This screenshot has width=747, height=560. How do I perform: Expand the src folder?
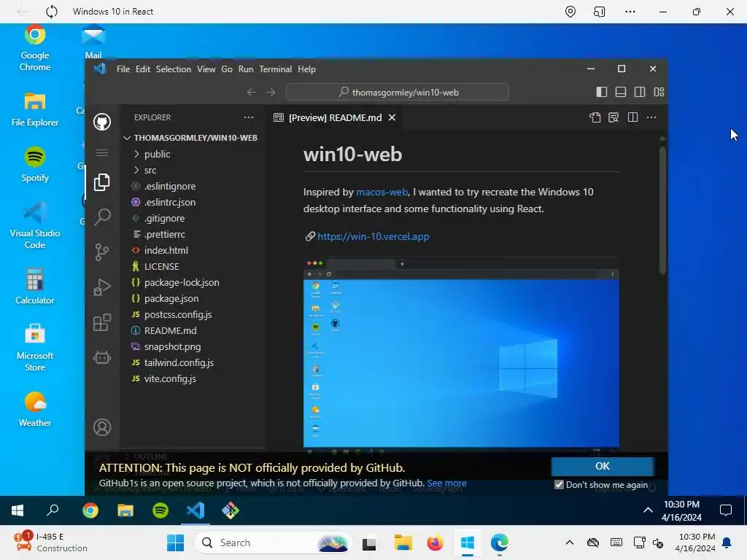(193, 170)
